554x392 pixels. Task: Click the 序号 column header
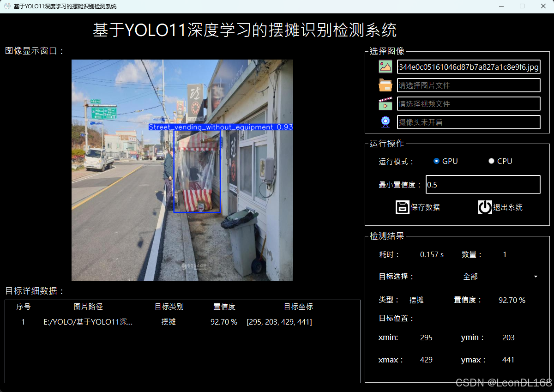coord(24,307)
